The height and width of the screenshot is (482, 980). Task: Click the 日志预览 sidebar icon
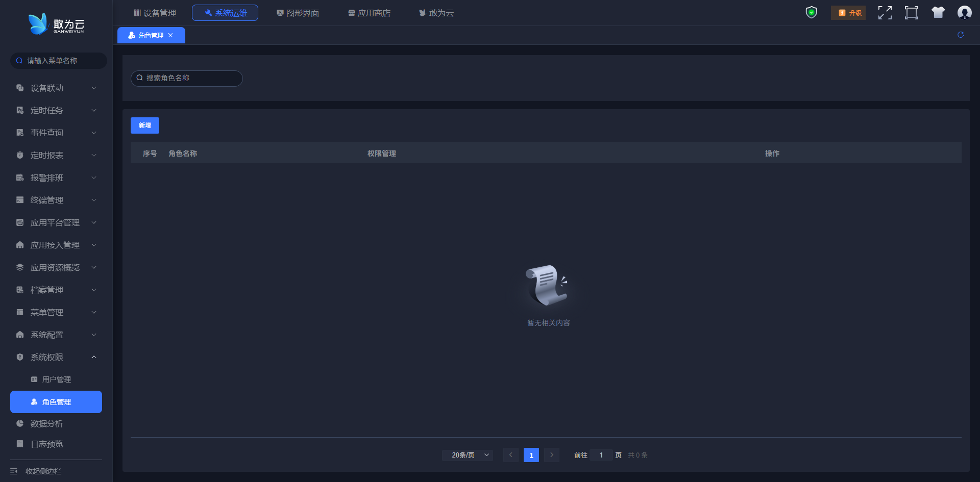20,444
